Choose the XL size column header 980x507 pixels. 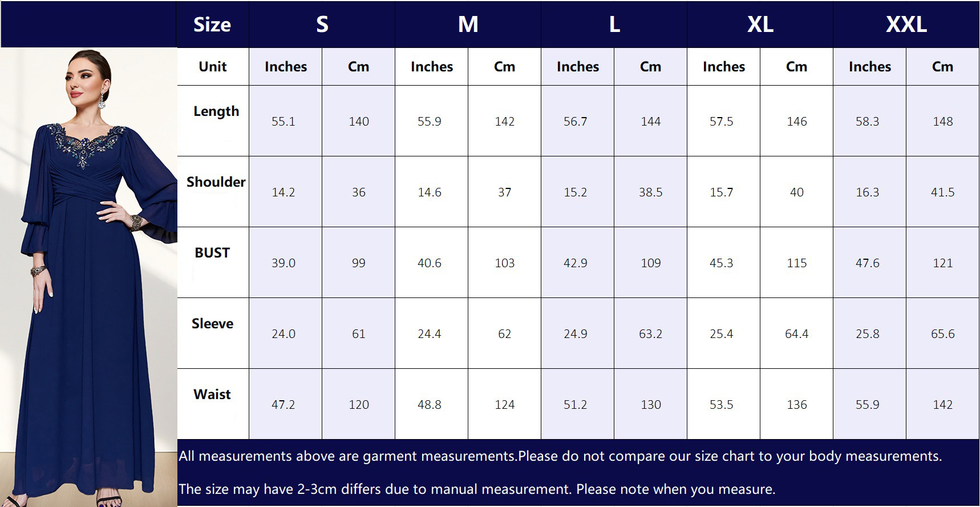coord(760,25)
